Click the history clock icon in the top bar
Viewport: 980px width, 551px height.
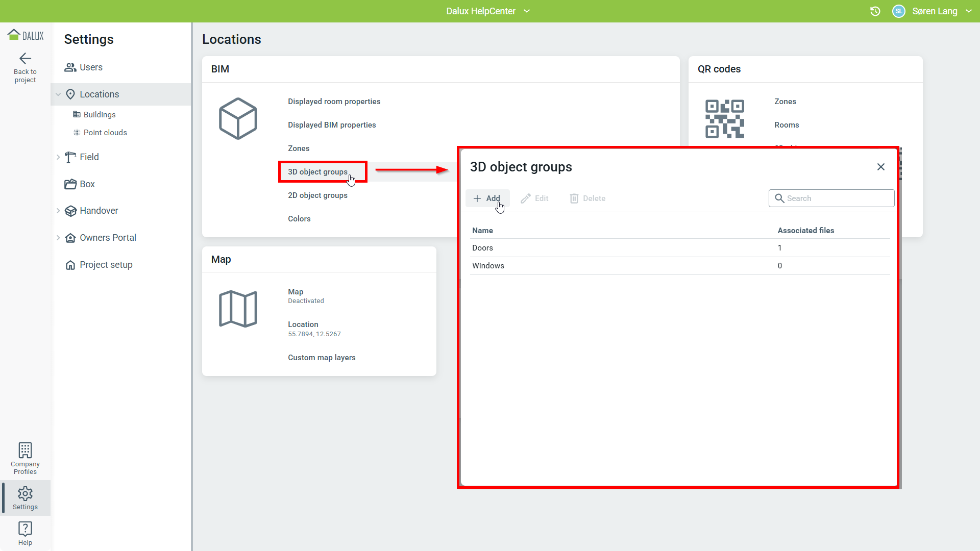point(875,11)
